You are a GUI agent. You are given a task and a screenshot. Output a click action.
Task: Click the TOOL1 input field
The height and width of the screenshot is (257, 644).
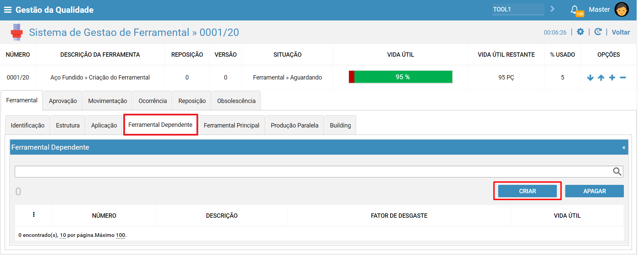point(518,9)
